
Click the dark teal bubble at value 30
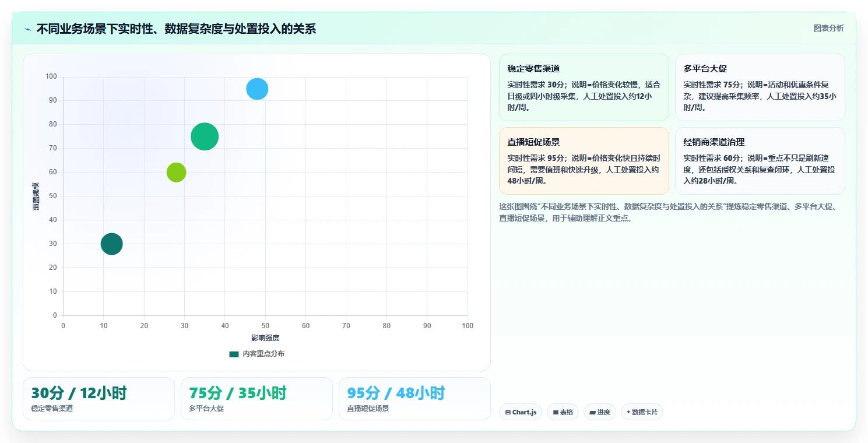pyautogui.click(x=111, y=244)
